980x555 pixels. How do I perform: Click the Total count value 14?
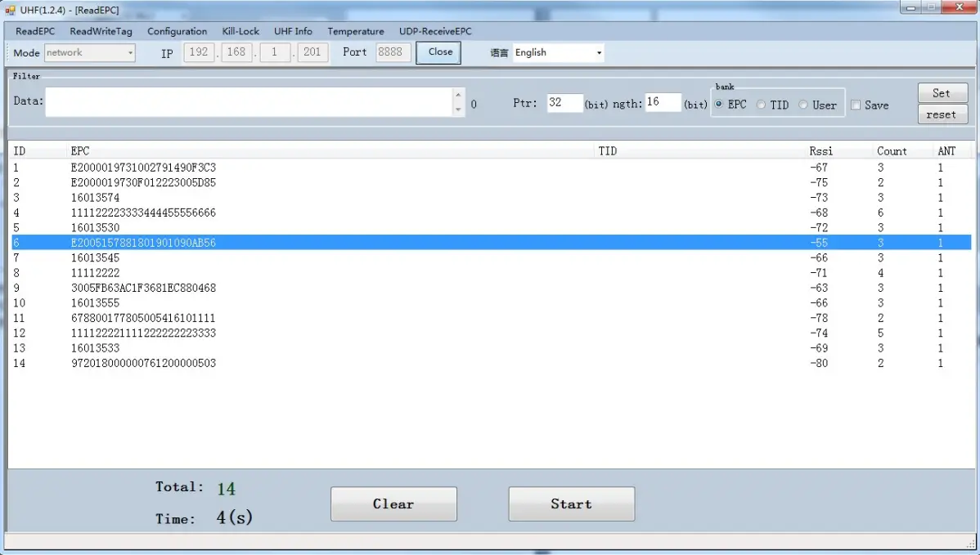coord(227,488)
